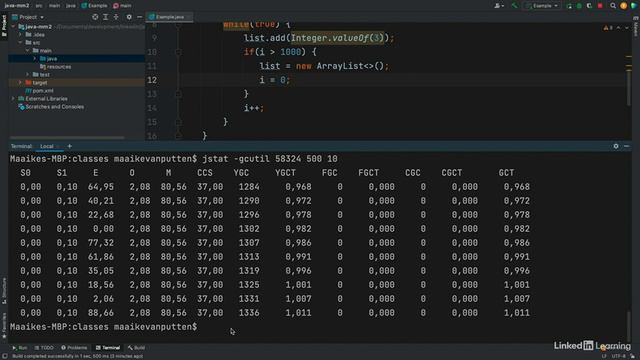This screenshot has width=640, height=360.
Task: Collapse the main folder
Action: (28, 51)
